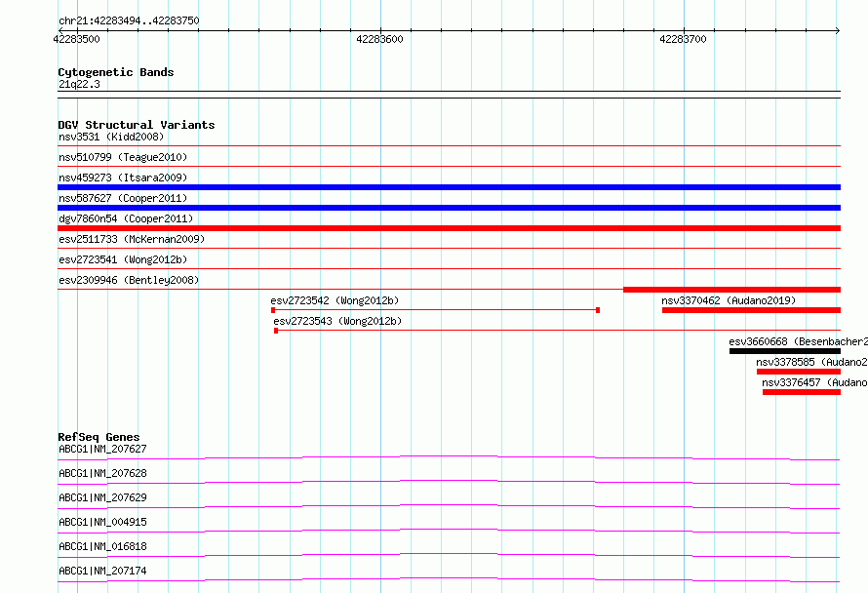Click the start marker of esv2723543
The image size is (868, 593).
point(276,331)
